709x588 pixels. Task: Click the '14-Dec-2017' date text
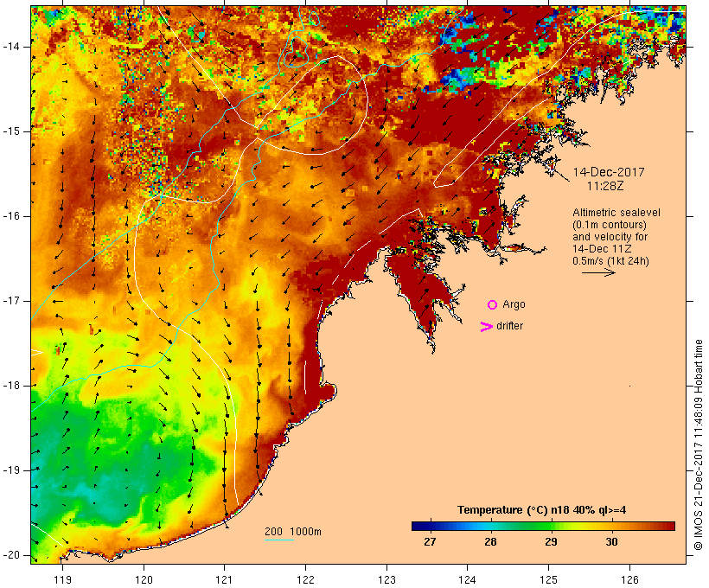(x=609, y=172)
